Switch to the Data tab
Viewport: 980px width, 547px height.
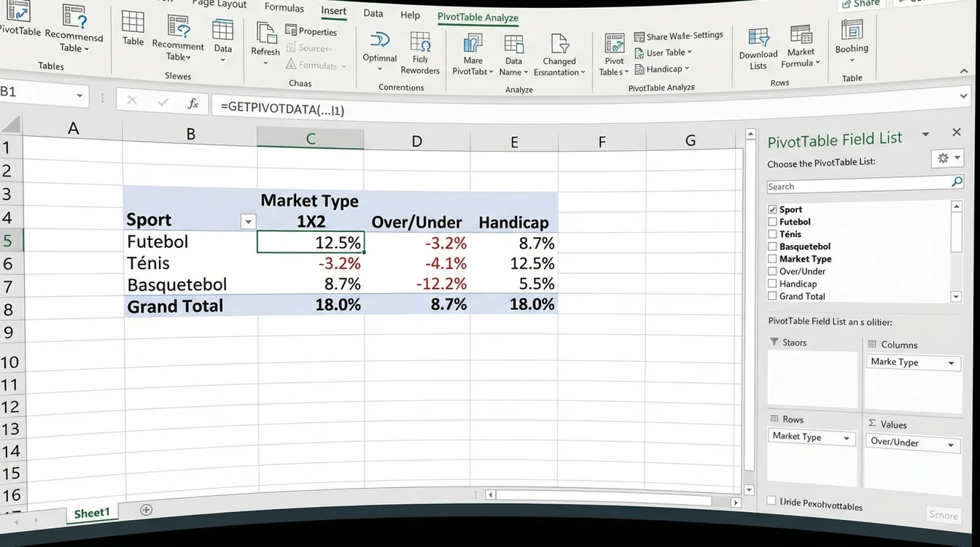[373, 13]
